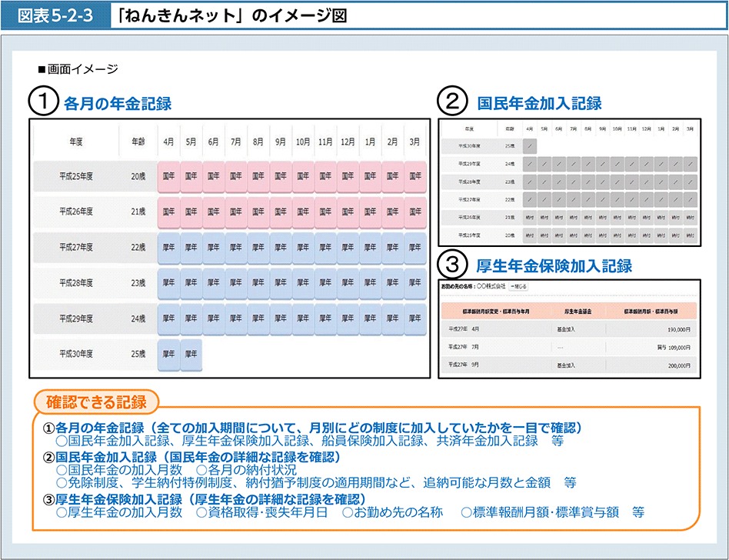Click the circled number 3 icon
This screenshot has width=729, height=560.
452,266
